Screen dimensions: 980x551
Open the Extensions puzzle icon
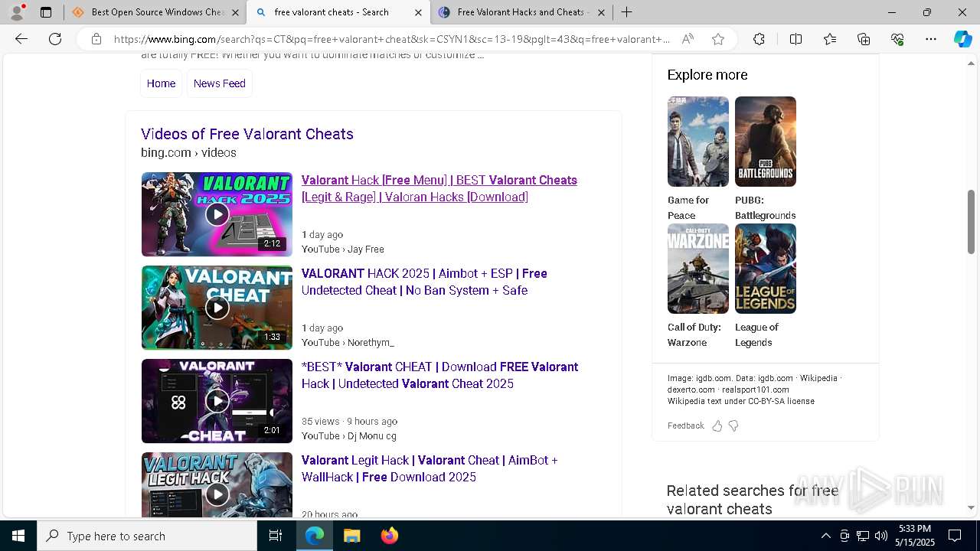pyautogui.click(x=759, y=39)
